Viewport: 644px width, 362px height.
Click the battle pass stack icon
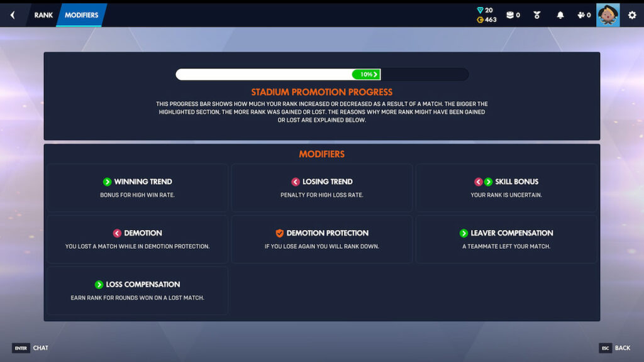tap(511, 14)
